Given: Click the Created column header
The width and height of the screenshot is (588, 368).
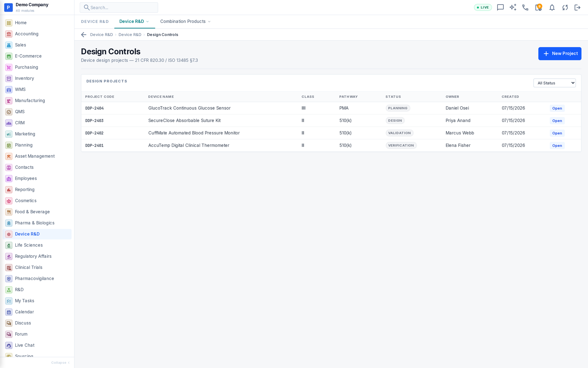Looking at the screenshot, I should pyautogui.click(x=510, y=97).
